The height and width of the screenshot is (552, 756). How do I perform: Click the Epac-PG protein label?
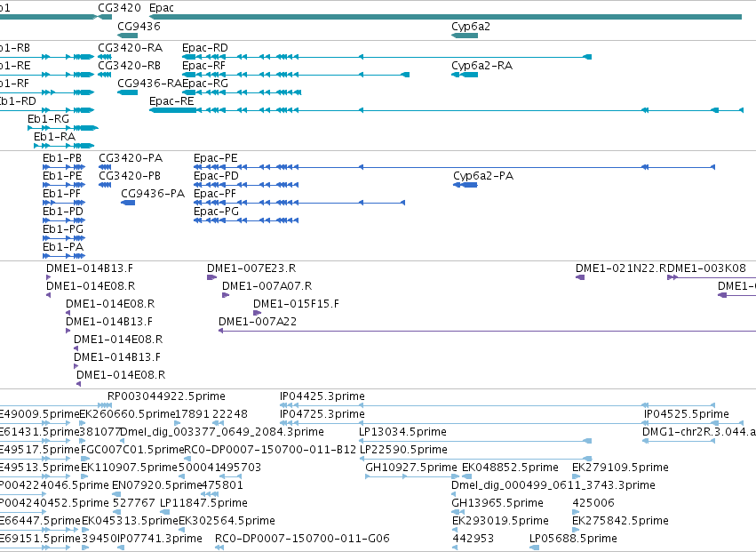pyautogui.click(x=216, y=212)
